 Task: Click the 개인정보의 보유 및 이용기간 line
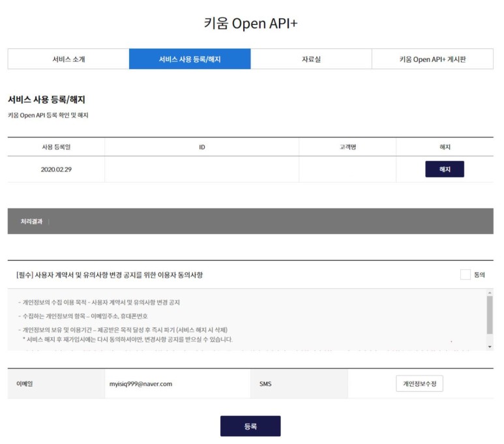pyautogui.click(x=123, y=330)
